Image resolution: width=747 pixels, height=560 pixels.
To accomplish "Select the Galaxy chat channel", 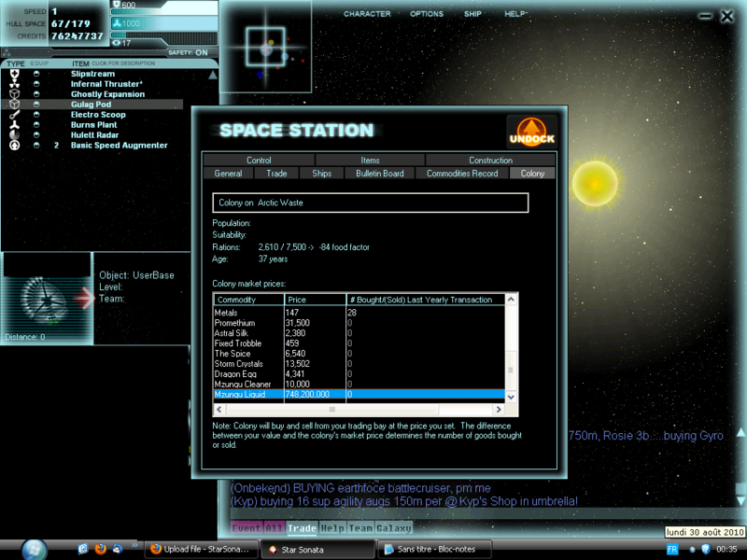I will pyautogui.click(x=393, y=528).
